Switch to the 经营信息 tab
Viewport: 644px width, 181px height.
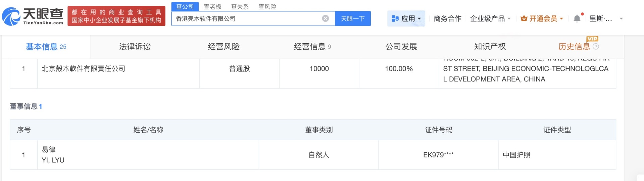(312, 47)
